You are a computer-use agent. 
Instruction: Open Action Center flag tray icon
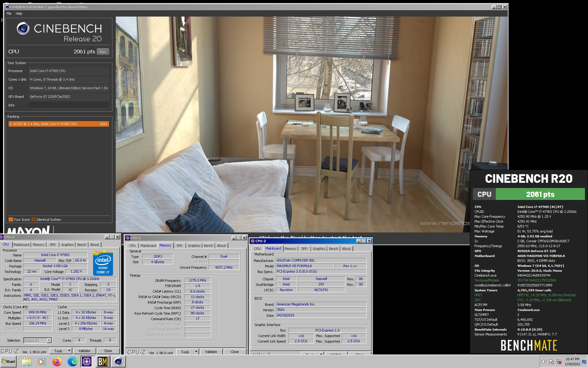(552, 362)
